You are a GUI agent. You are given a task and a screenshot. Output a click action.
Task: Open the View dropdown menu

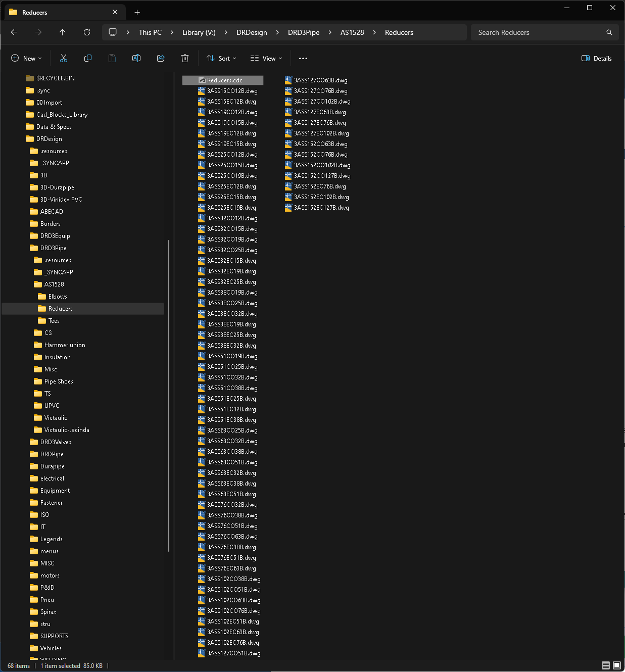(x=266, y=59)
